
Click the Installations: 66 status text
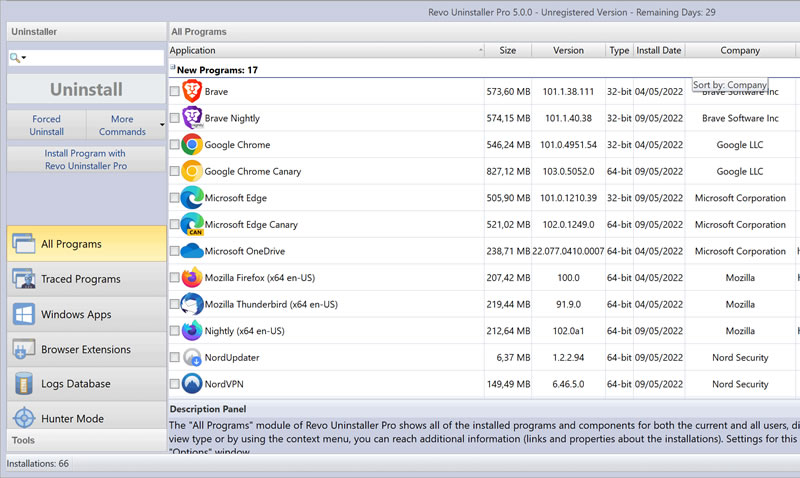38,464
